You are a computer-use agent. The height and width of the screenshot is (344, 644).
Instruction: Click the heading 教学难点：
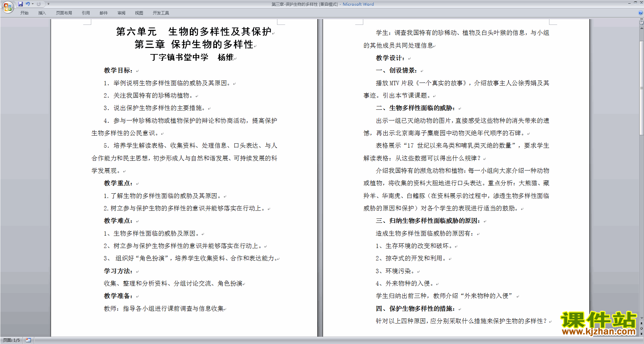point(118,221)
